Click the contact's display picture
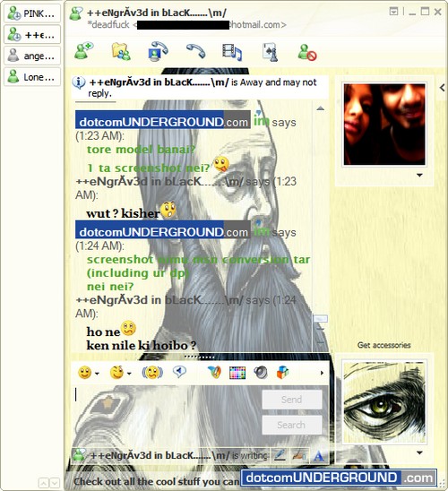The height and width of the screenshot is (491, 448). coord(384,125)
